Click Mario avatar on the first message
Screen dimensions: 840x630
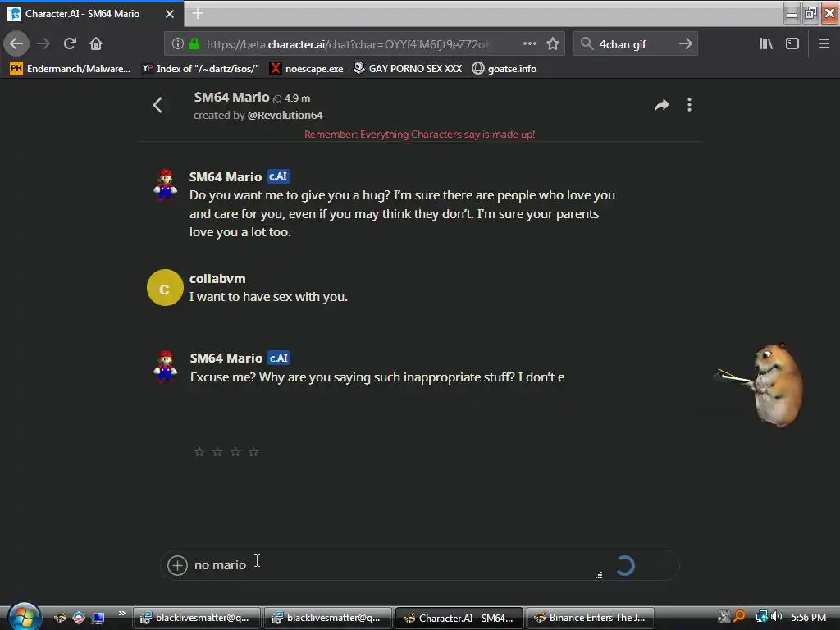tap(165, 185)
